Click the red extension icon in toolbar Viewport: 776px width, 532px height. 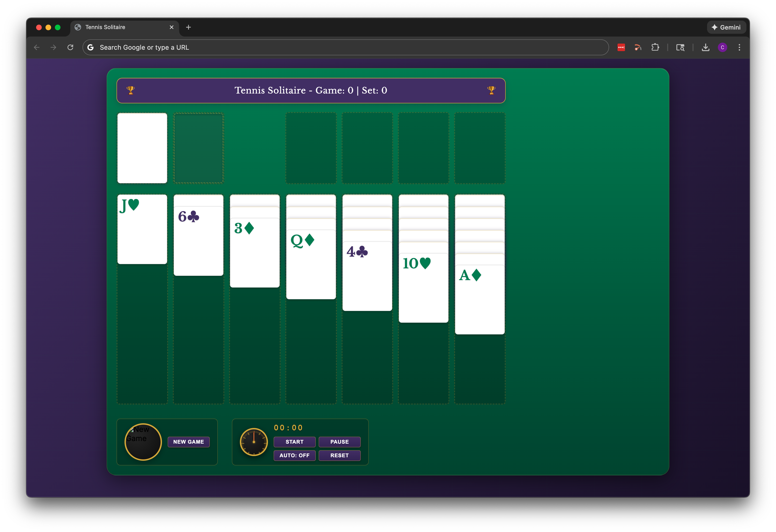coord(621,47)
